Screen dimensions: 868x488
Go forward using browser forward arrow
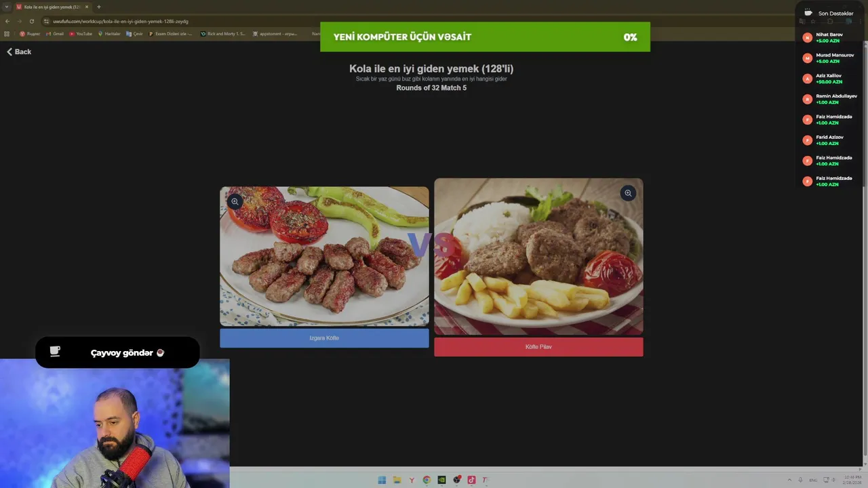pyautogui.click(x=19, y=21)
